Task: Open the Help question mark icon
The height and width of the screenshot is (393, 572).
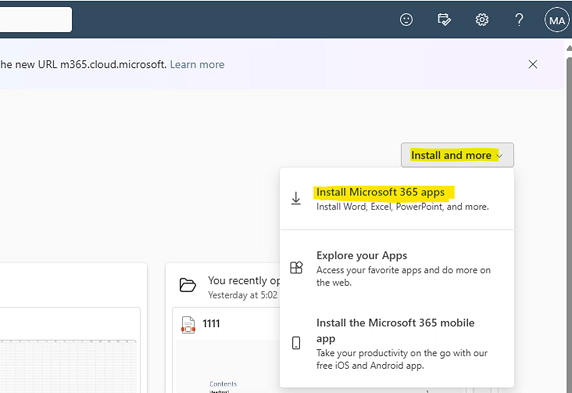Action: coord(519,19)
